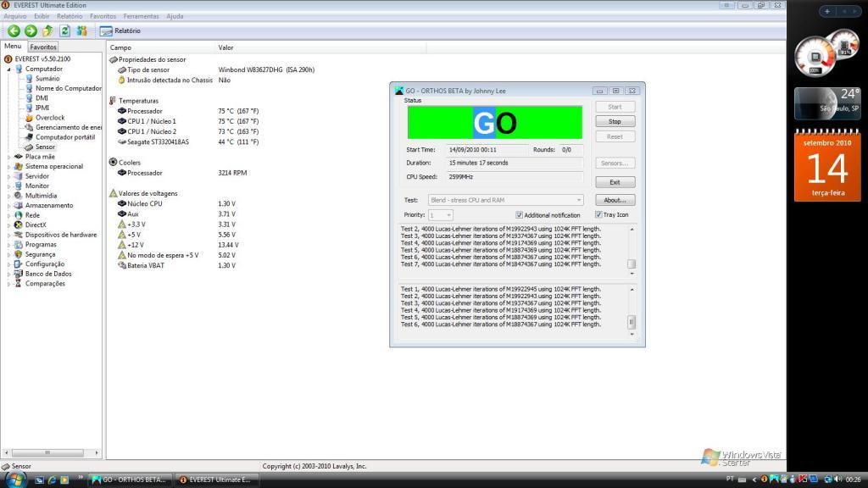Click the Dispositivos de hardware icon

pyautogui.click(x=19, y=235)
